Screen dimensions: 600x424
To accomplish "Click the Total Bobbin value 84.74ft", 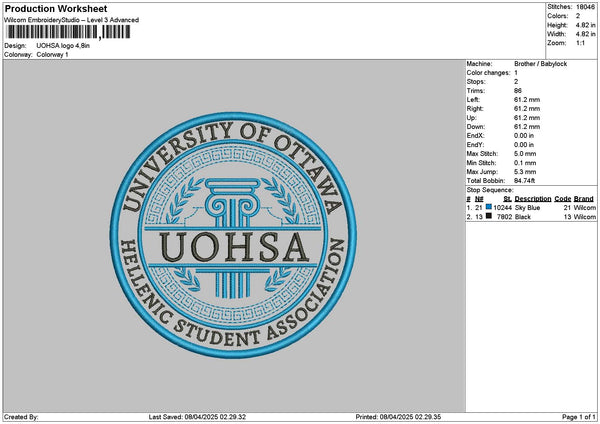I will (x=524, y=181).
